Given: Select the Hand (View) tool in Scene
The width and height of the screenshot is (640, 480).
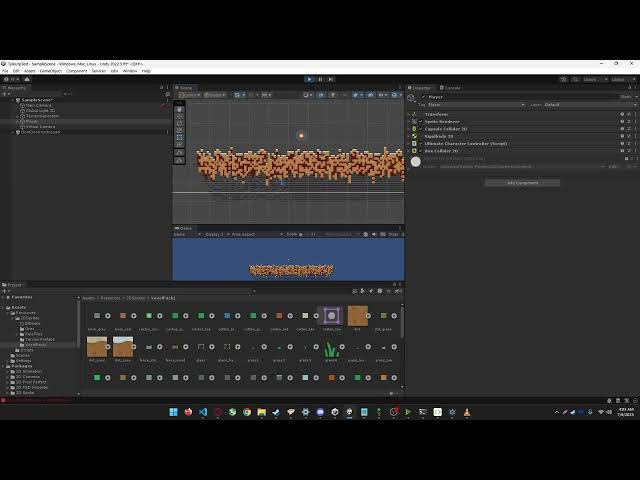Looking at the screenshot, I should [x=179, y=107].
